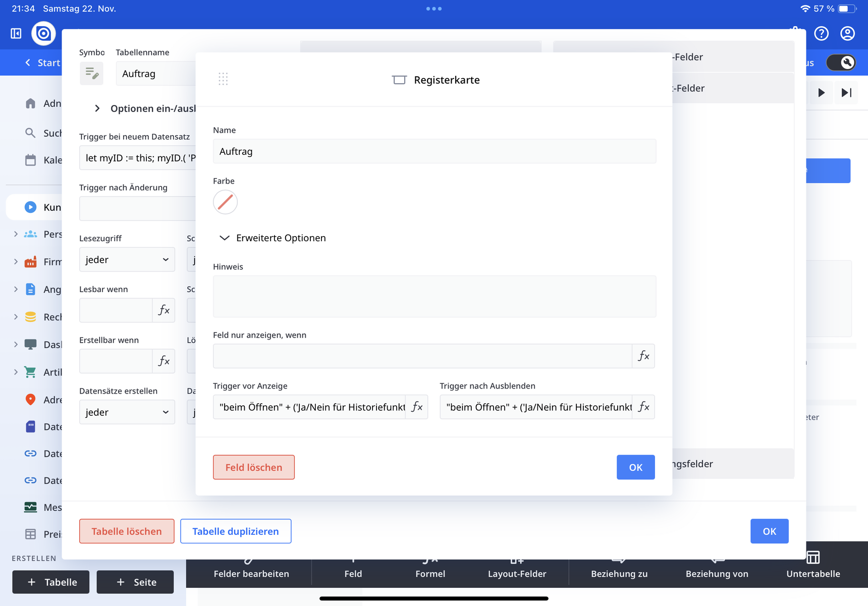This screenshot has width=868, height=606.
Task: Open the calendar sidebar icon
Action: pyautogui.click(x=31, y=160)
